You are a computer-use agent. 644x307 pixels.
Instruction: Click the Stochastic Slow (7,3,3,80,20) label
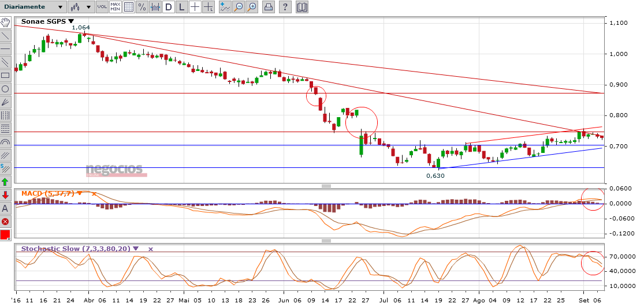pyautogui.click(x=76, y=249)
